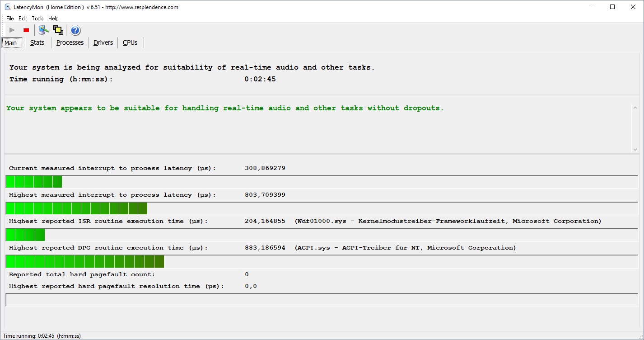This screenshot has height=340, width=644.
Task: Click the scroll-up arrow in the message panel
Action: 635,108
